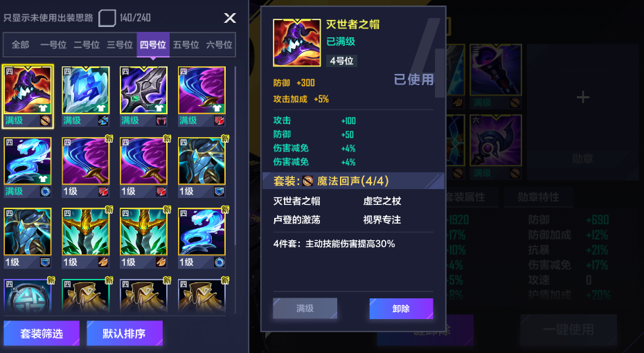Select the first golden winged helmet equipment
644x353 pixels.
point(86,238)
